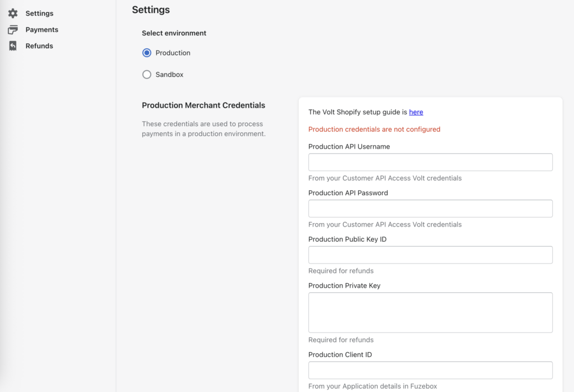Select the Production environment radio button
This screenshot has width=574, height=392.
point(146,53)
